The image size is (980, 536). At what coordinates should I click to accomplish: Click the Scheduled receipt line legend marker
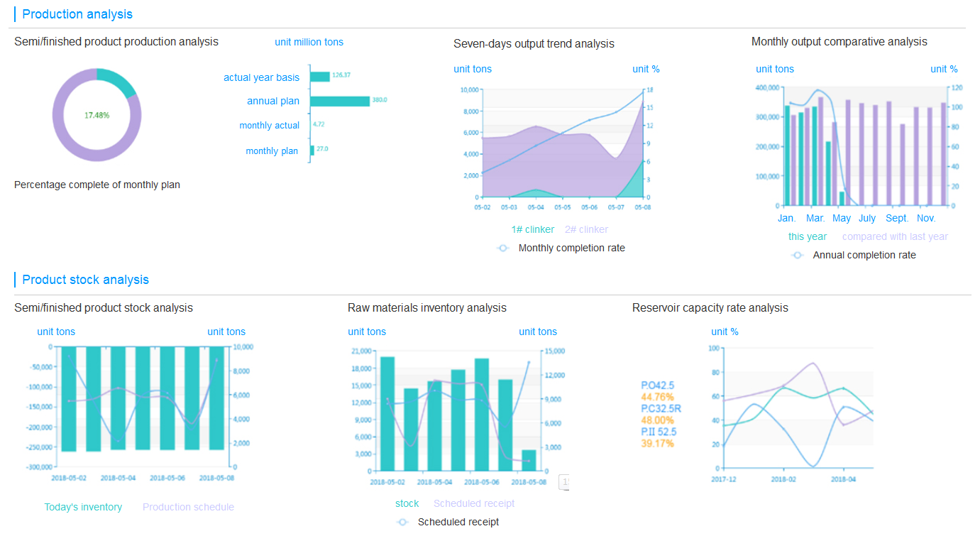pyautogui.click(x=402, y=522)
